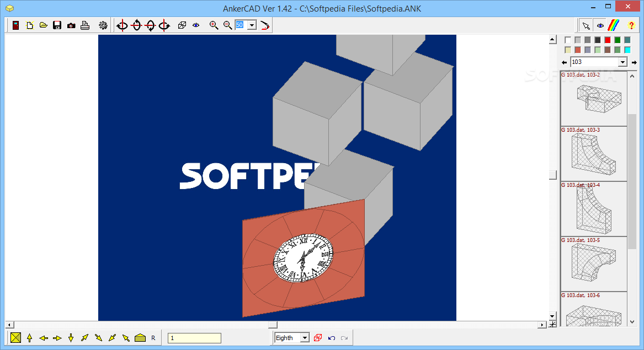644x350 pixels.
Task: Click the horizontal scrollbar right arrow
Action: click(542, 325)
